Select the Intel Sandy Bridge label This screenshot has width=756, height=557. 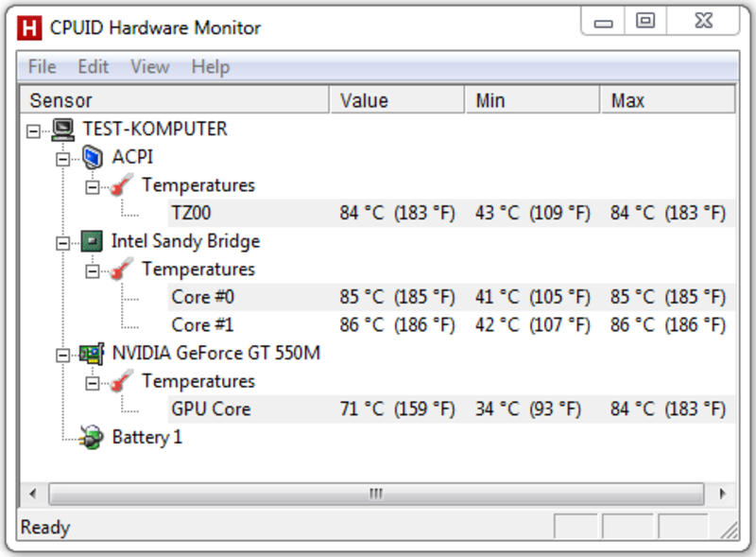click(185, 241)
